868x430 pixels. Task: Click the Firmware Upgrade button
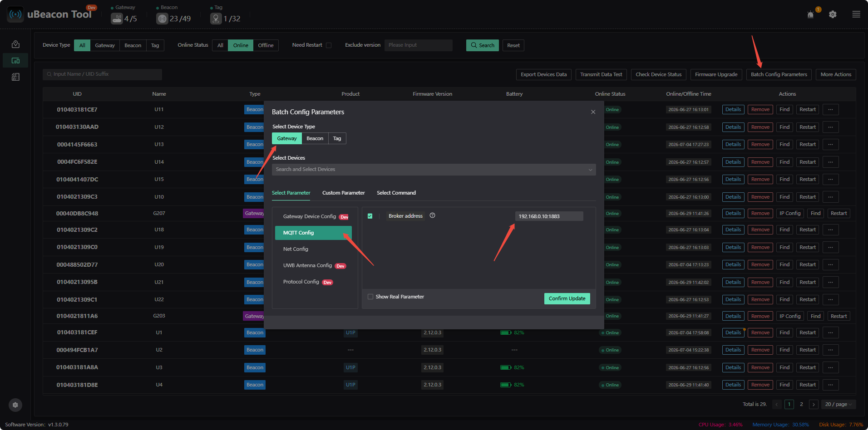pos(716,74)
